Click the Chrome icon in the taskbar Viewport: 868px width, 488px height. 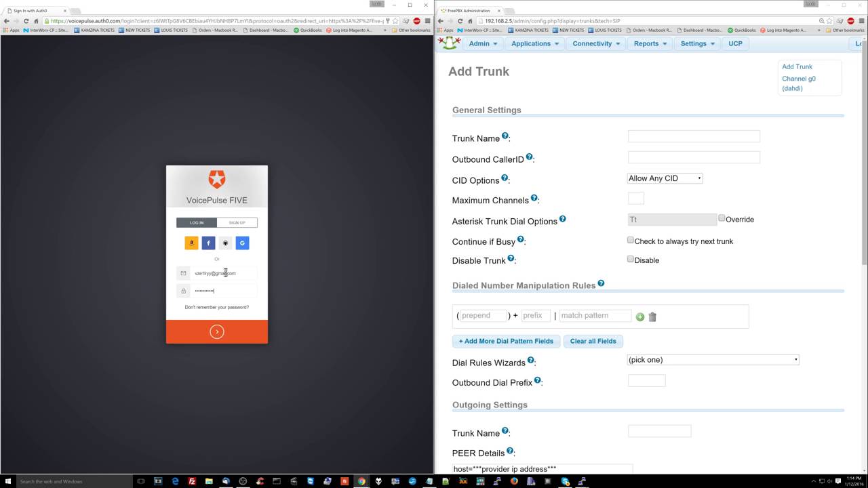point(361,481)
